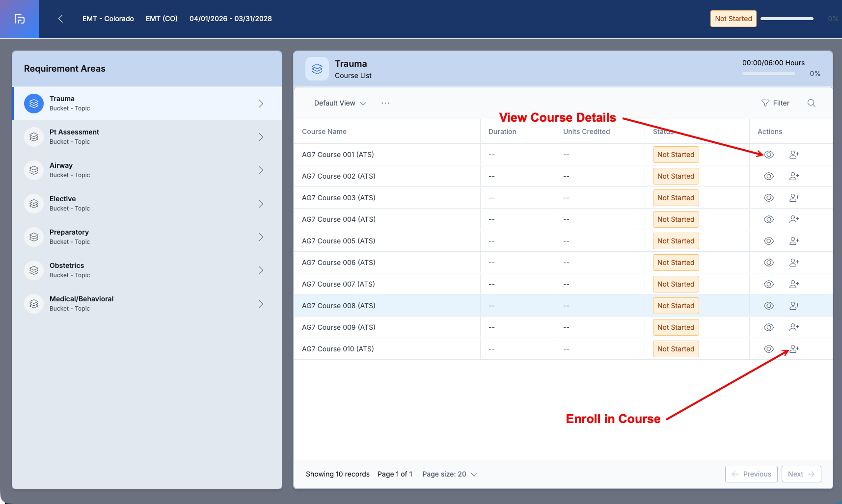Click the AG7 Course 008 (ATS) name
This screenshot has width=842, height=504.
(x=339, y=306)
